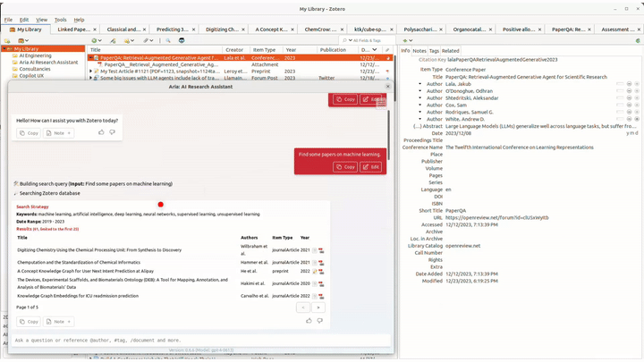Click the Aria question input field

click(x=197, y=340)
